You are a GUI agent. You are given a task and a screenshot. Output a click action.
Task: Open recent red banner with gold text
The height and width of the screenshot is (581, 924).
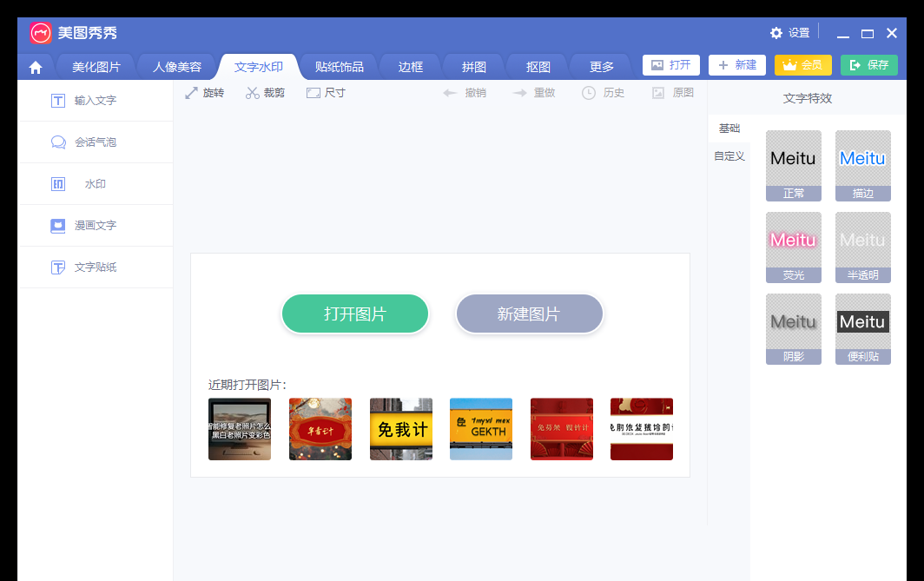pos(562,429)
